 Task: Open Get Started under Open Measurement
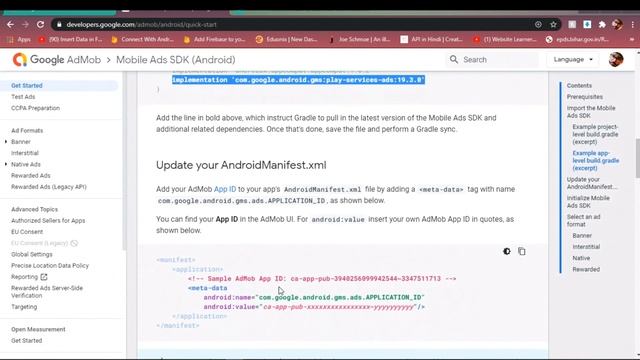pos(27,340)
